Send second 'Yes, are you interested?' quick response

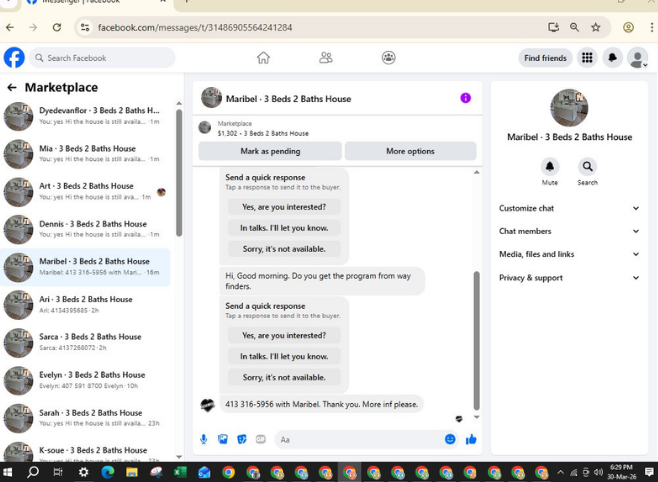pos(284,335)
